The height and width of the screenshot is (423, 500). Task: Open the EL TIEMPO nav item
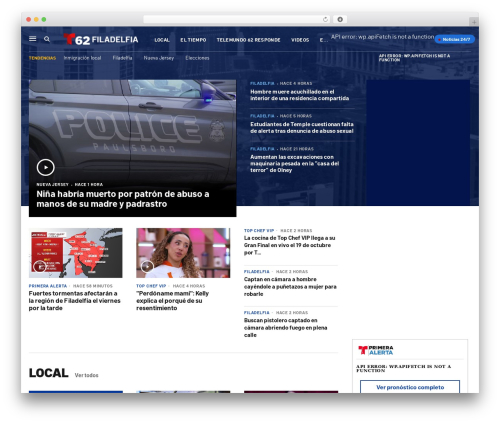click(x=193, y=40)
